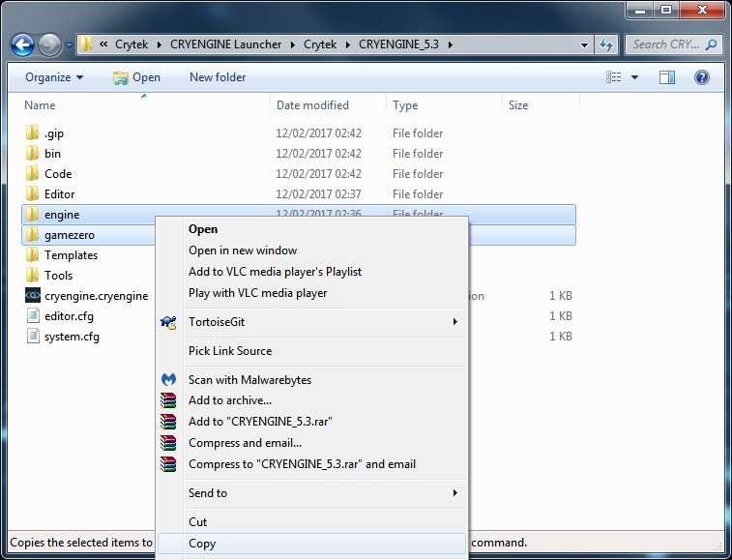Viewport: 732px width, 560px height.
Task: Choose Cut in the context menu
Action: 311,522
